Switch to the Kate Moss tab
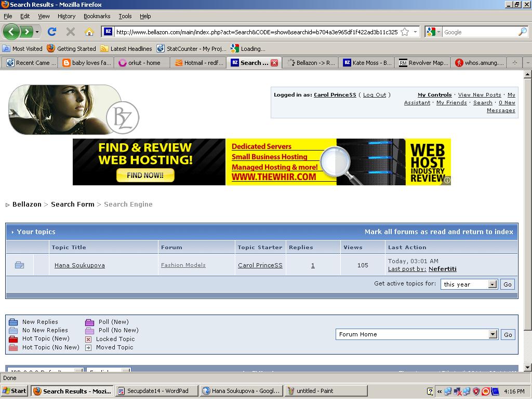532x408 pixels. coord(367,63)
